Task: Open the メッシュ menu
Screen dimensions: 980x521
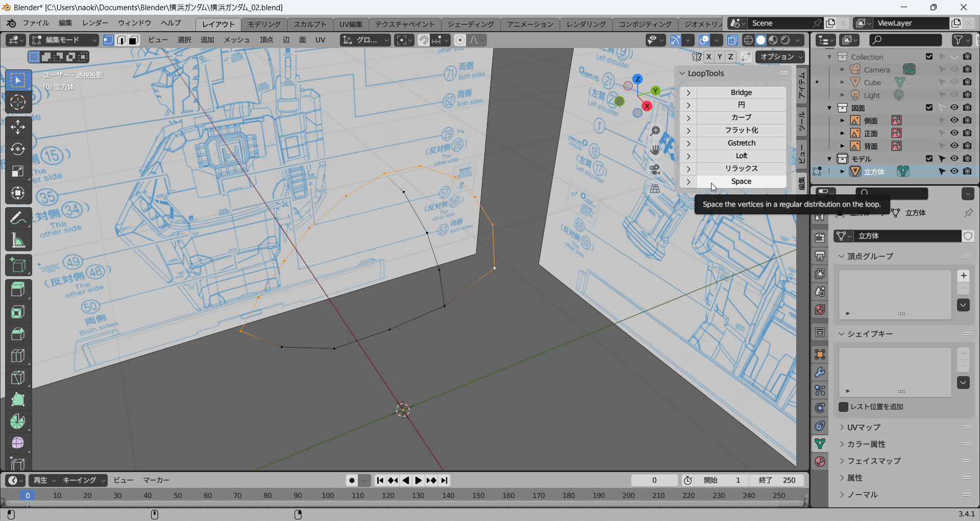Action: point(236,40)
